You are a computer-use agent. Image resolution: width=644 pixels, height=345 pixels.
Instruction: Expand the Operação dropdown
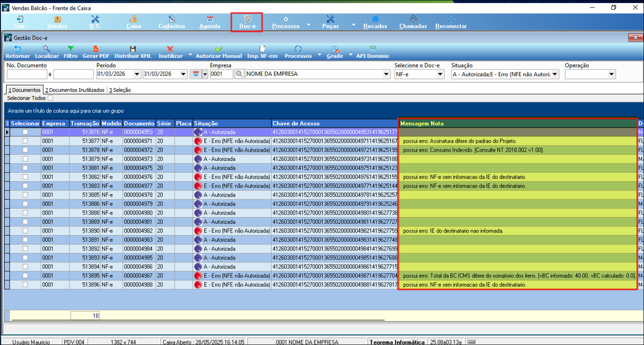(612, 74)
